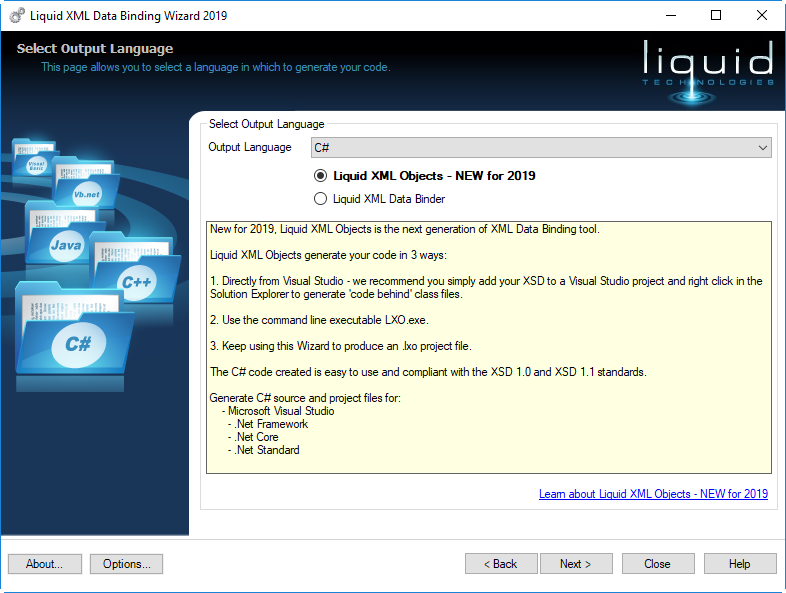Screen dimensions: 786x593
Task: Click the Vb.net folder icon
Action: [x=85, y=183]
